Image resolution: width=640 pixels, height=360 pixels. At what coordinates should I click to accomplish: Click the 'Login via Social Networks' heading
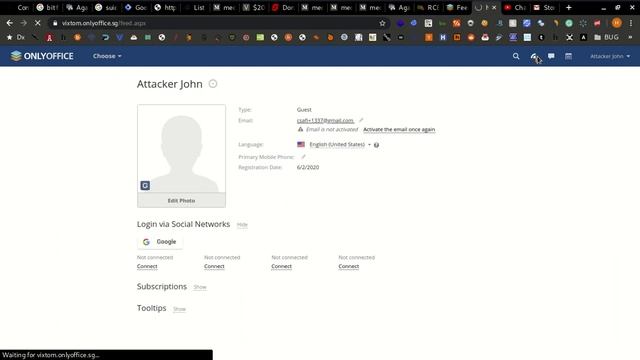[x=183, y=224]
